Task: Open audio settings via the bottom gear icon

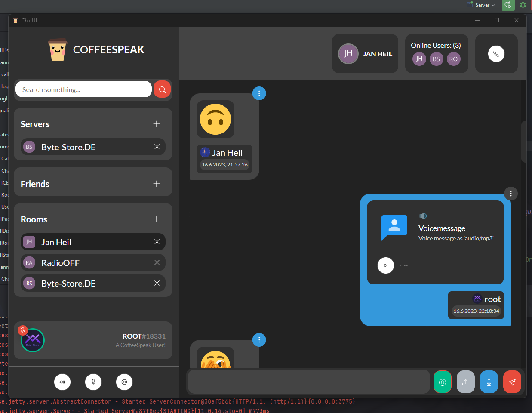Action: [x=124, y=382]
